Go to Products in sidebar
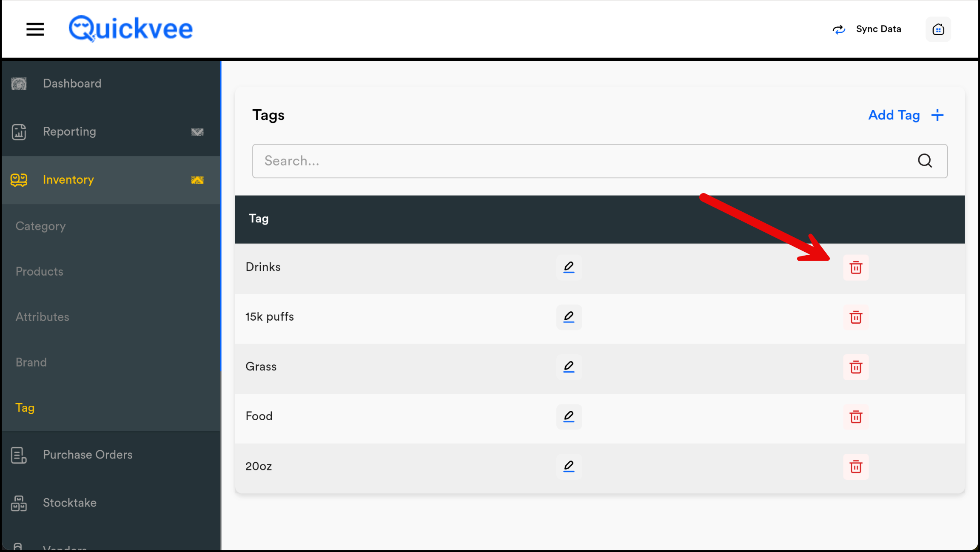The height and width of the screenshot is (552, 980). pyautogui.click(x=40, y=271)
